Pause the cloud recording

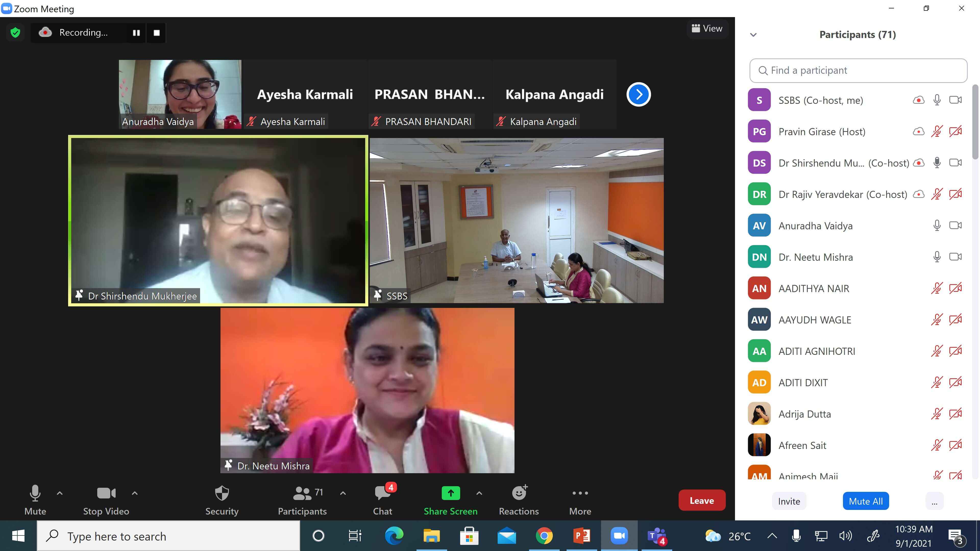(x=136, y=33)
